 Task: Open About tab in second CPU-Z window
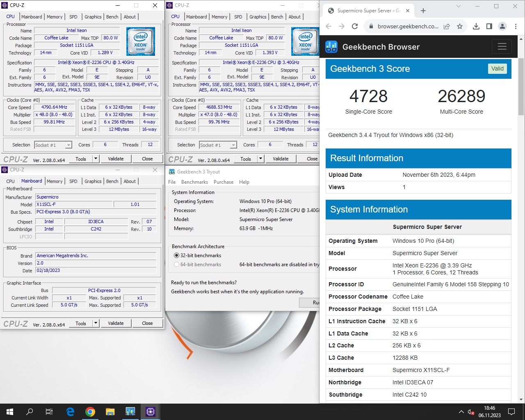(x=294, y=17)
